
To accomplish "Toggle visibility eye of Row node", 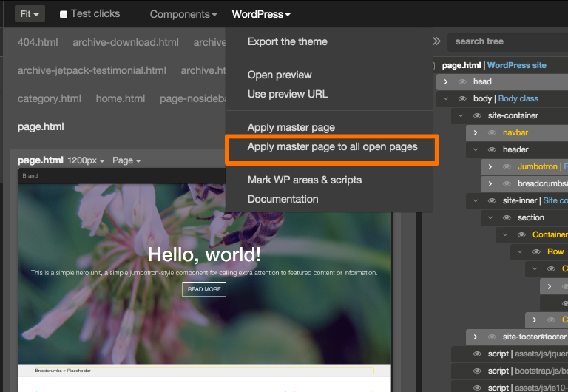I will (x=536, y=251).
